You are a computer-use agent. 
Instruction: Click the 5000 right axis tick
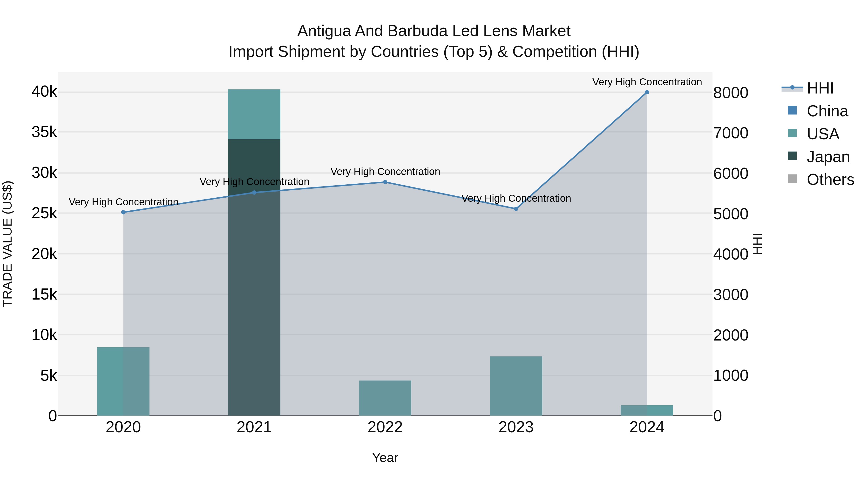tap(731, 214)
